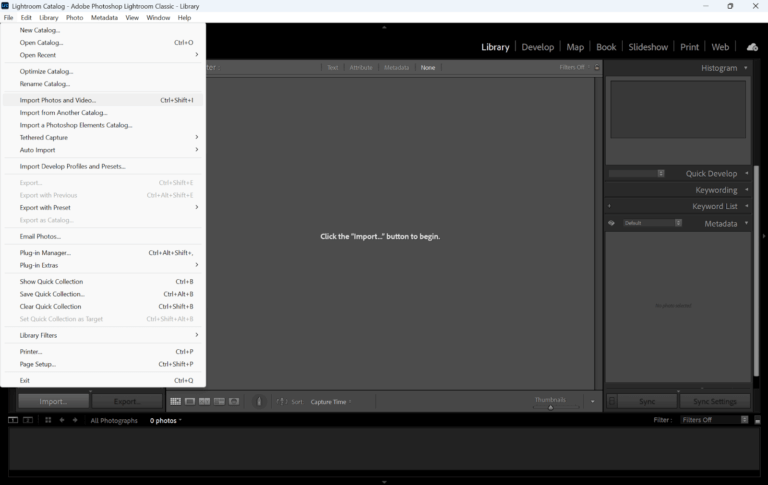The image size is (768, 485).
Task: Select Page Setup from menu
Action: coord(103,364)
